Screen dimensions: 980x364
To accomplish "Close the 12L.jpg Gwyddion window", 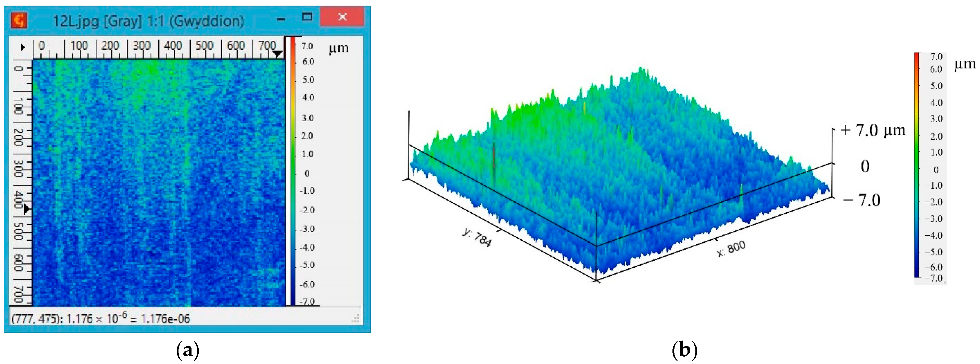I will [x=342, y=17].
